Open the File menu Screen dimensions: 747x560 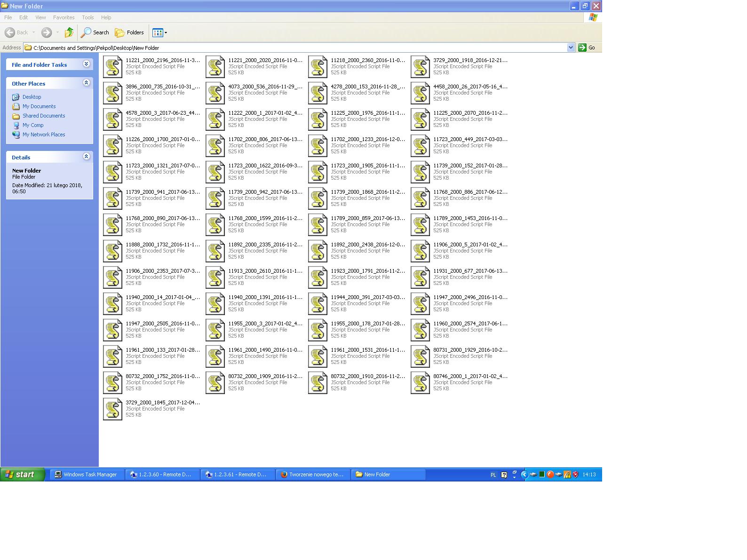(x=8, y=17)
